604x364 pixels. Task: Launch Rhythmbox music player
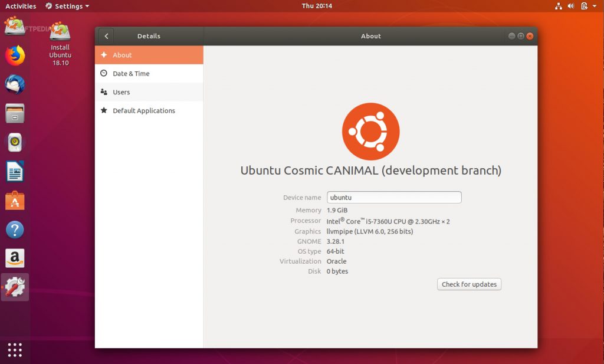point(15,142)
